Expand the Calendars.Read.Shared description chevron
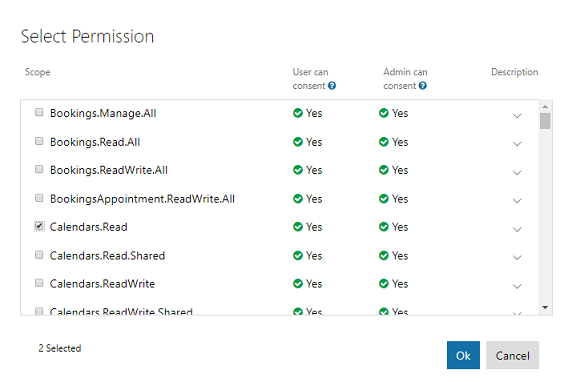The height and width of the screenshot is (382, 572). click(x=517, y=258)
